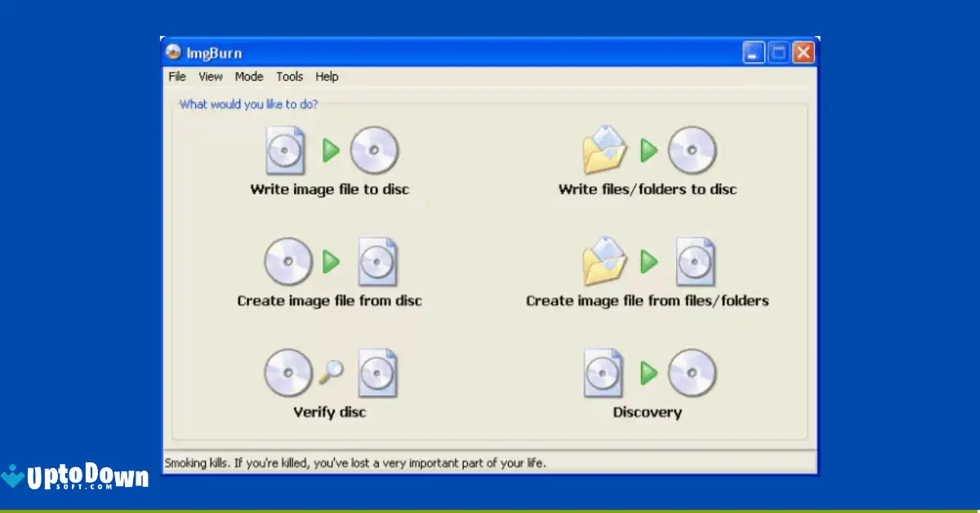Click the UptoDown logo
This screenshot has width=980, height=513.
click(78, 475)
